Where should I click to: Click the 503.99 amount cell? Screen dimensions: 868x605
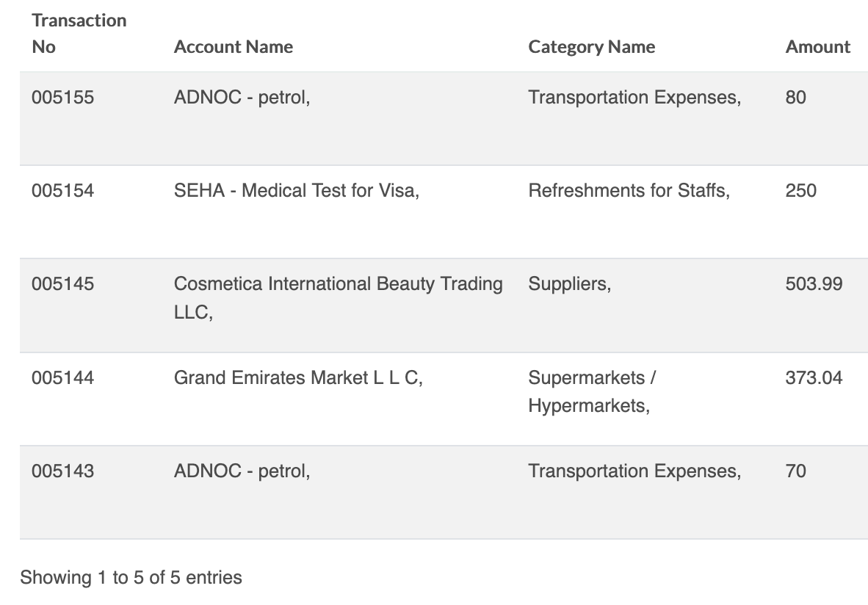[x=814, y=284]
